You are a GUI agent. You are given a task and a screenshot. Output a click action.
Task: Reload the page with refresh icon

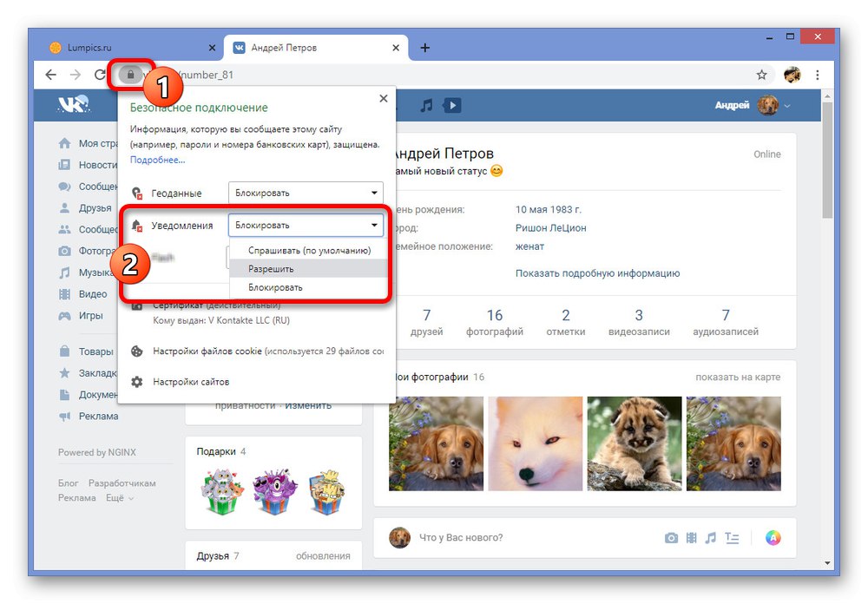pyautogui.click(x=100, y=75)
